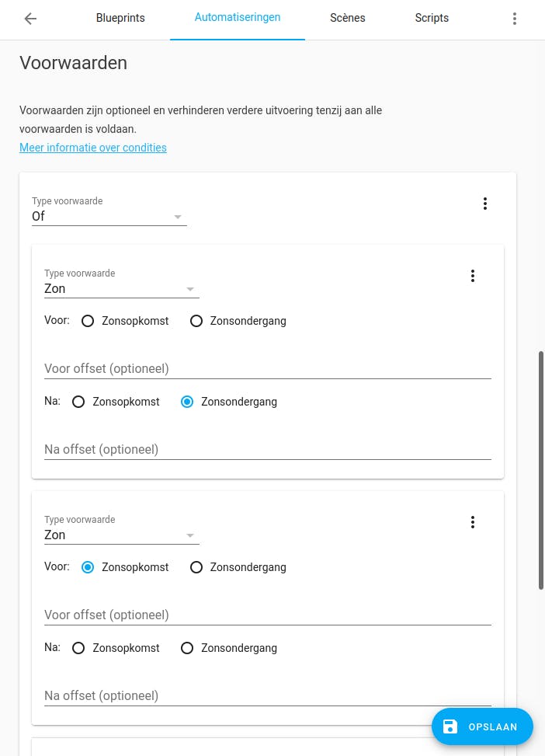The image size is (545, 756).
Task: Switch to the Scènes tab
Action: pos(347,18)
